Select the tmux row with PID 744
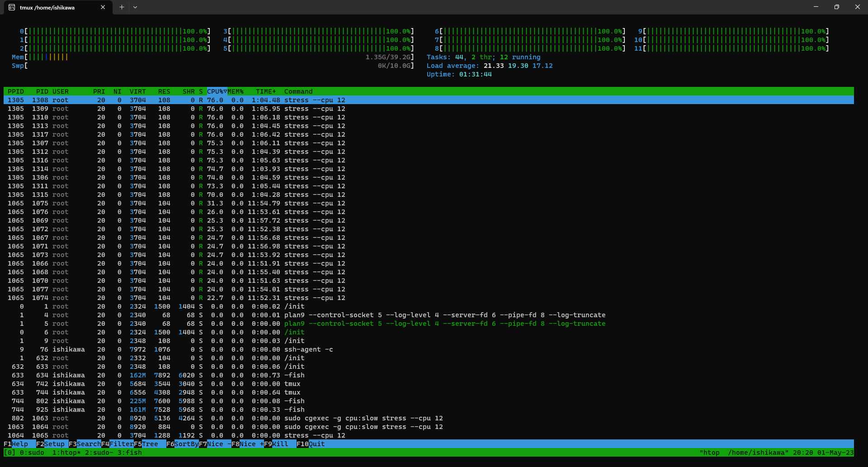Image resolution: width=868 pixels, height=467 pixels. pos(429,392)
